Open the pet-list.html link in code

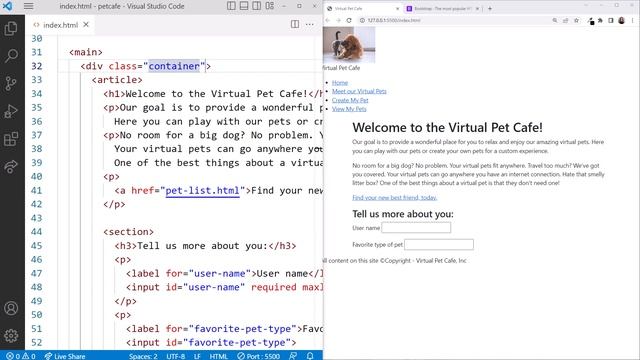pyautogui.click(x=202, y=191)
